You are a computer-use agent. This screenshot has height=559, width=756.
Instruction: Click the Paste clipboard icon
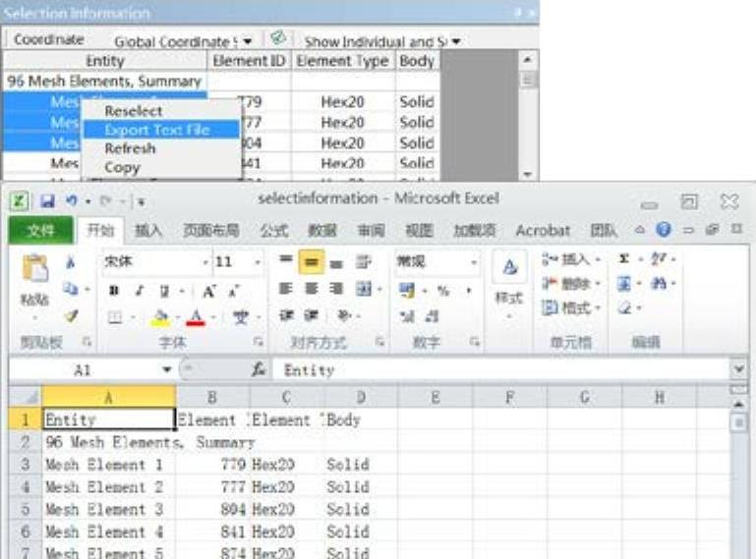[35, 268]
